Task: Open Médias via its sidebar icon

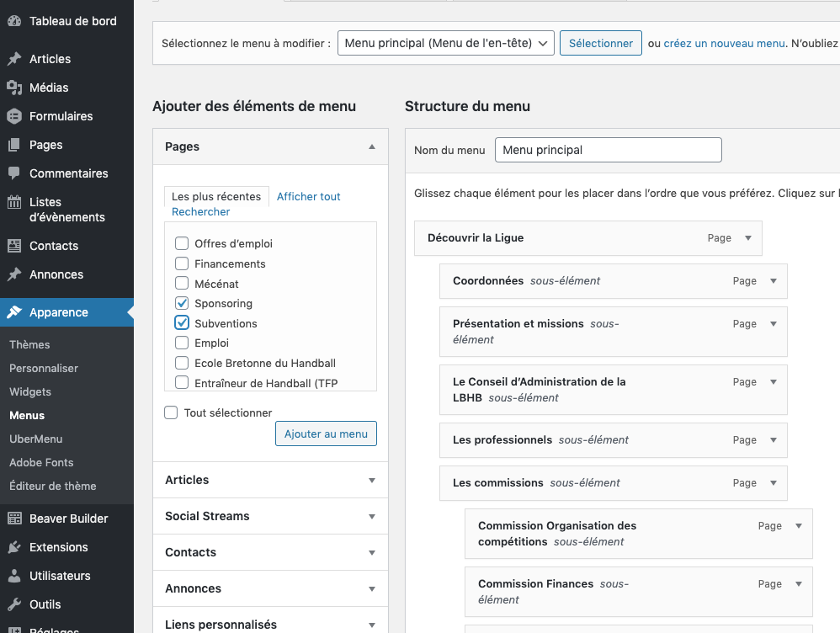Action: point(14,88)
